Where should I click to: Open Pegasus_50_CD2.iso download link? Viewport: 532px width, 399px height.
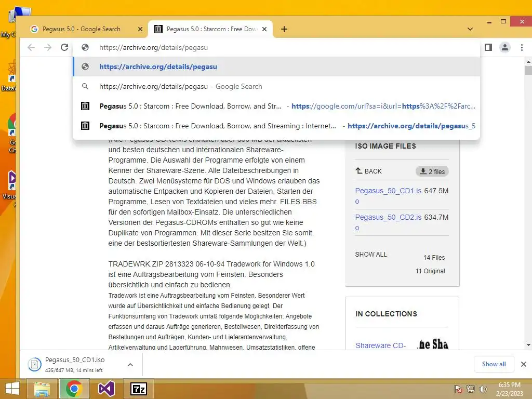tap(388, 222)
